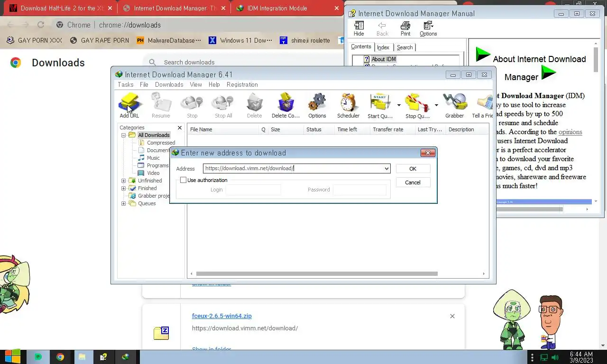Open Windows Start button
This screenshot has height=364, width=607.
[x=13, y=357]
